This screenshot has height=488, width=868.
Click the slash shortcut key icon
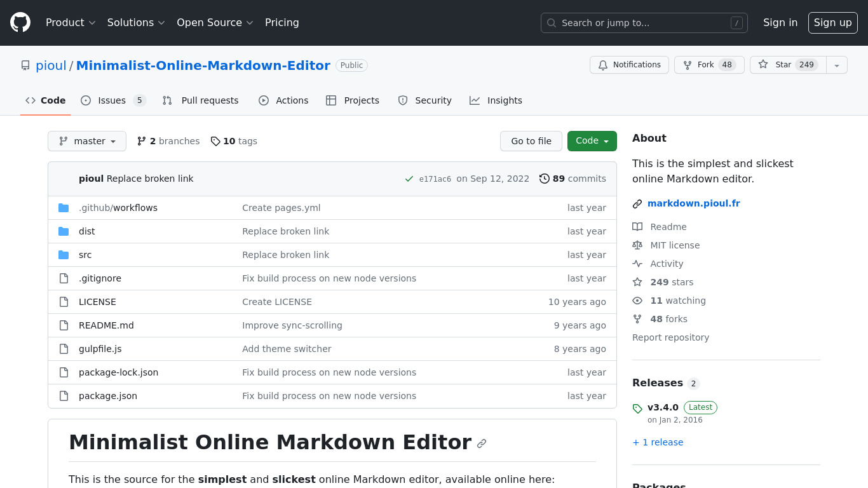point(736,23)
